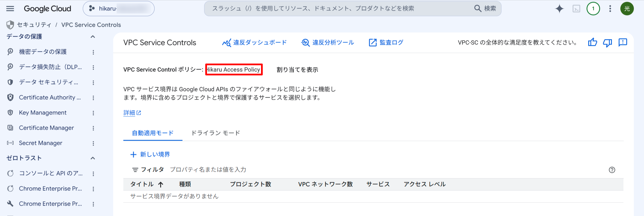Click the アクセス レベル column header
This screenshot has width=644, height=216.
click(x=425, y=184)
